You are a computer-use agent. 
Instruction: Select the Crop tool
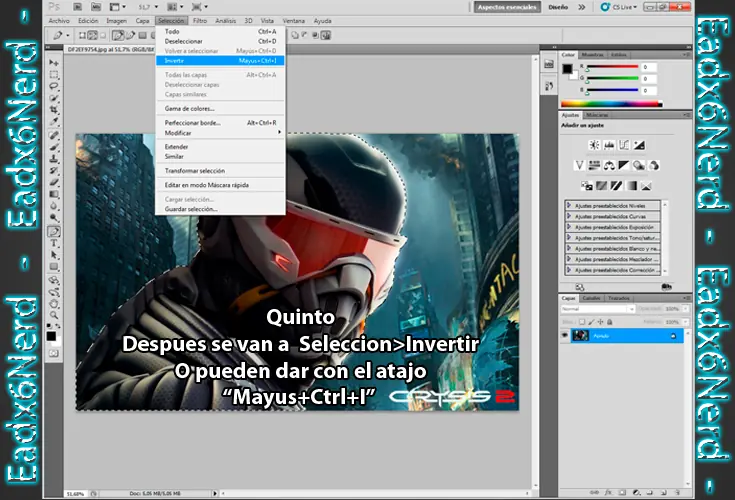[x=54, y=110]
